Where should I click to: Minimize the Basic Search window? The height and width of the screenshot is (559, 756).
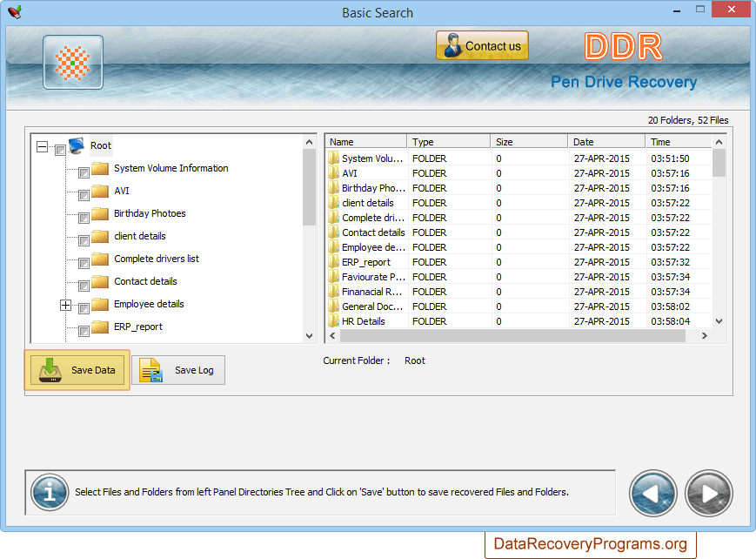[677, 10]
